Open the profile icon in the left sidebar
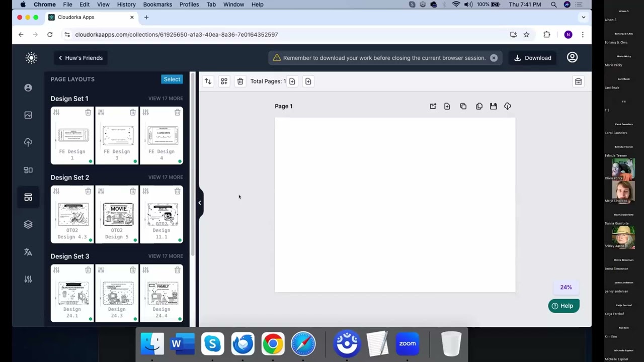The width and height of the screenshot is (644, 362). coord(28,87)
